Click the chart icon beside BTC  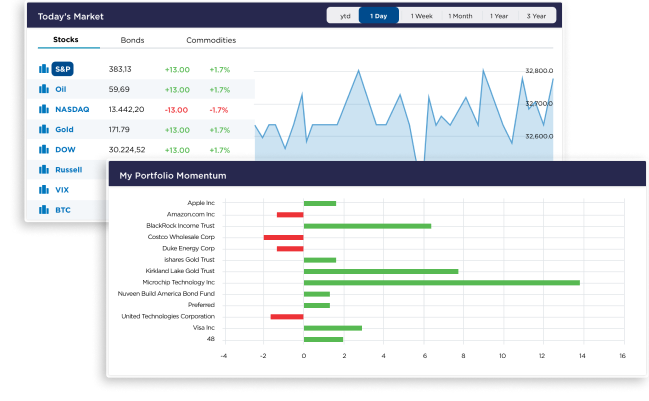point(43,210)
